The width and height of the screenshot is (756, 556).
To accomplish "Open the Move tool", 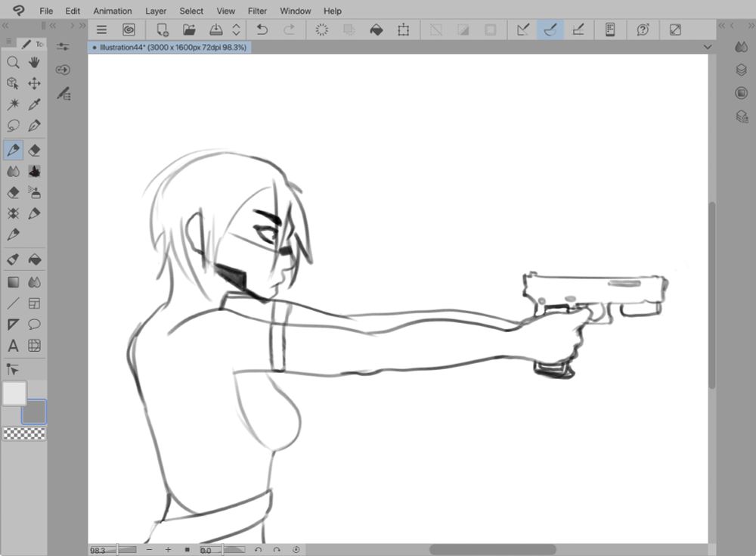I will [x=34, y=83].
